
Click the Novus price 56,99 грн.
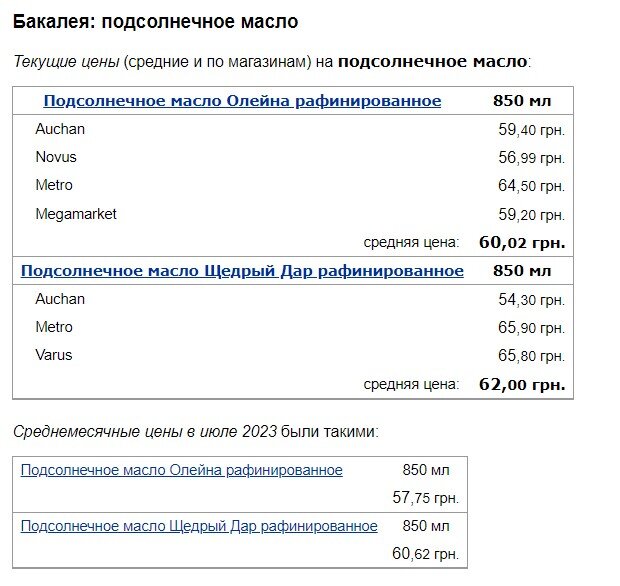coord(531,158)
